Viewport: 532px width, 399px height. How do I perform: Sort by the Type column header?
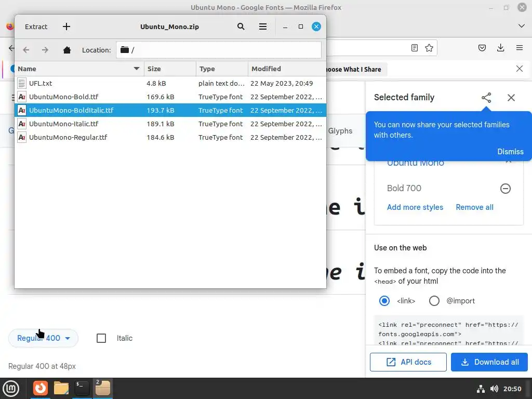point(222,69)
